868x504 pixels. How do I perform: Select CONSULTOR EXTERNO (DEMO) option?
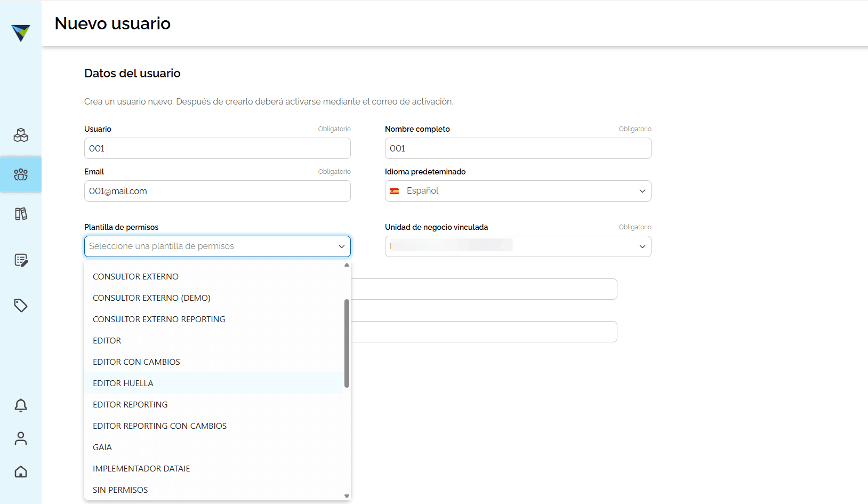pyautogui.click(x=213, y=298)
